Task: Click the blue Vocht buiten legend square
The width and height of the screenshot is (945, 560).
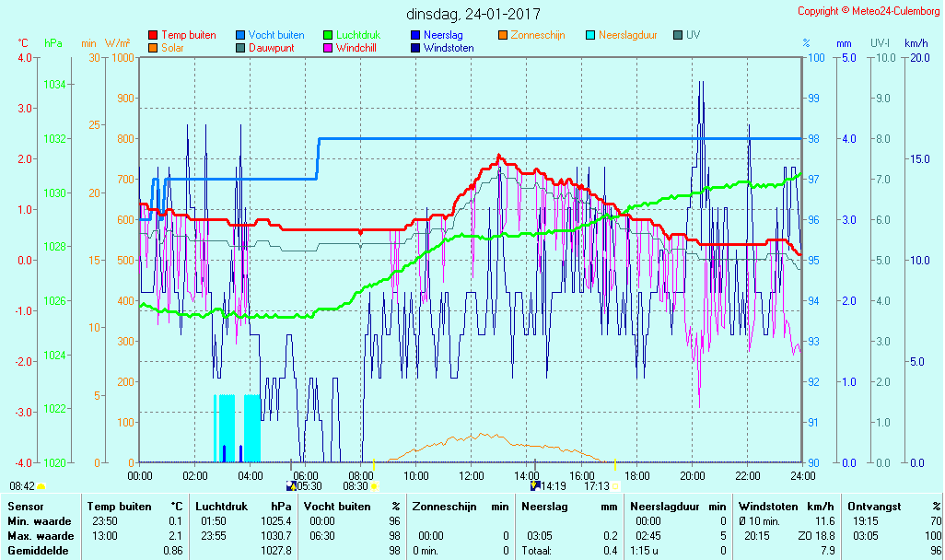Action: (240, 35)
